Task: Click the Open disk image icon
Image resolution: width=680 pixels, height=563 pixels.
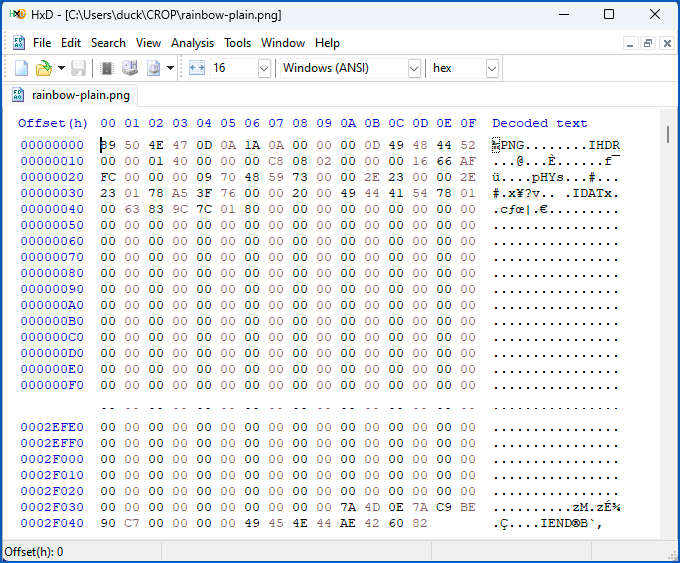Action: pos(153,68)
